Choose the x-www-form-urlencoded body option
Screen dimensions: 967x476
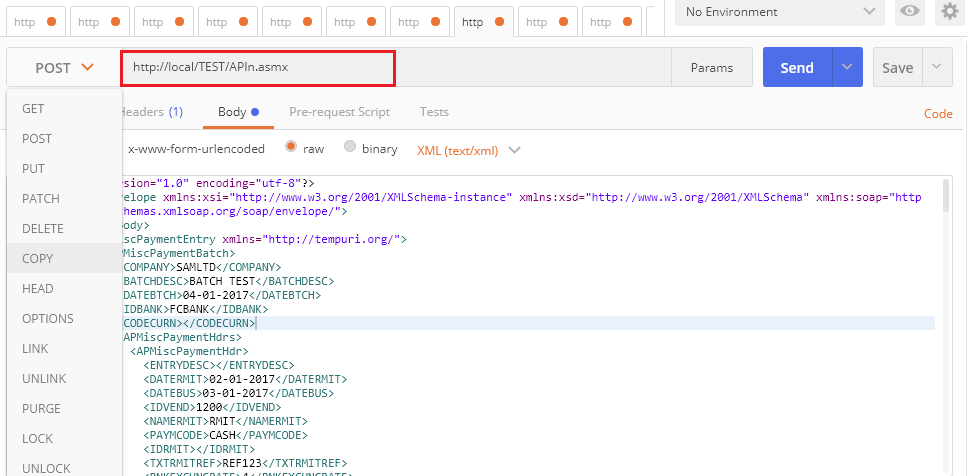click(x=196, y=149)
